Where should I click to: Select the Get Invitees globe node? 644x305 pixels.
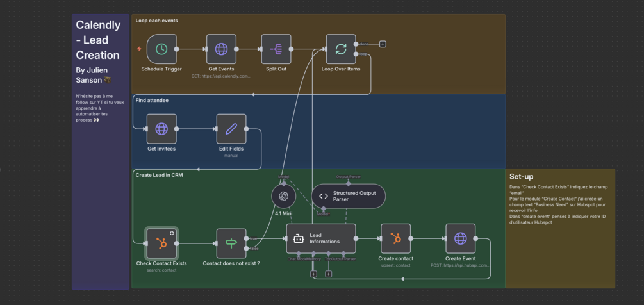pos(161,129)
